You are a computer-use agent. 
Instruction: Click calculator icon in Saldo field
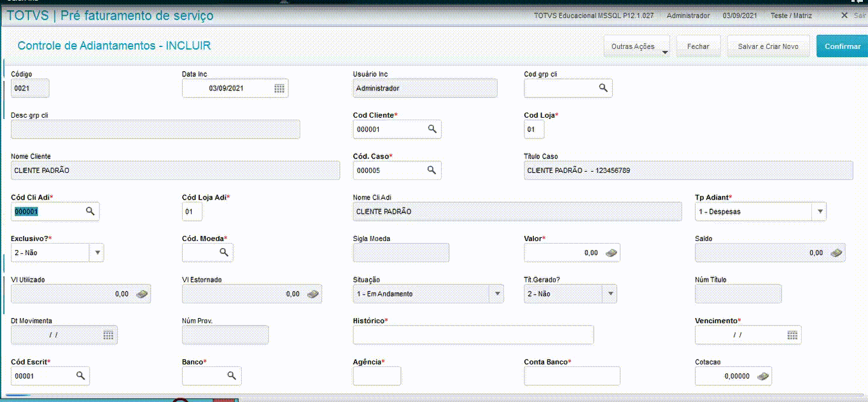(836, 253)
